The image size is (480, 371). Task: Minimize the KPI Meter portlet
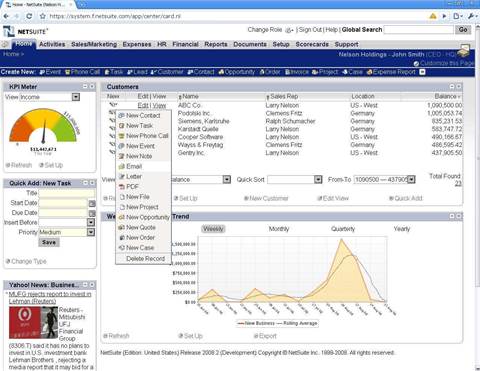85,87
